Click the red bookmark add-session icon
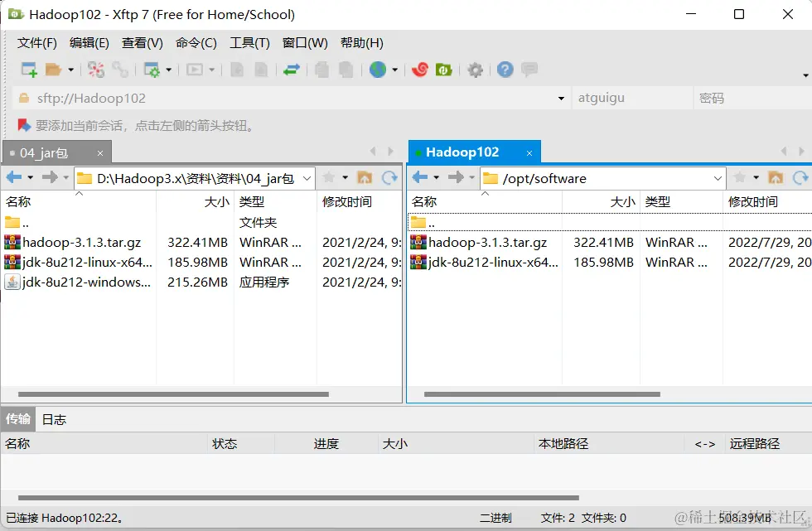Image resolution: width=812 pixels, height=531 pixels. (24, 125)
